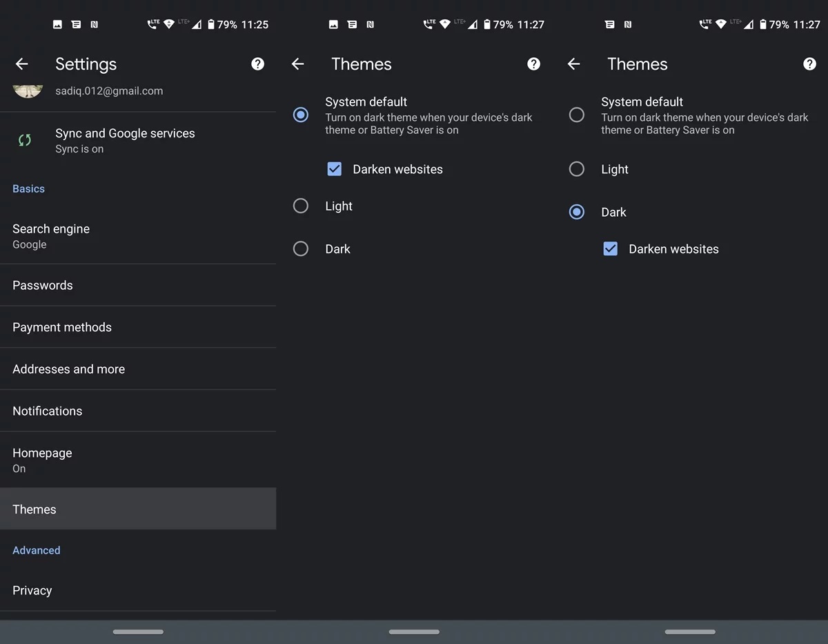The width and height of the screenshot is (828, 644).
Task: Tap navigation pill on Settings screen
Action: tap(138, 632)
